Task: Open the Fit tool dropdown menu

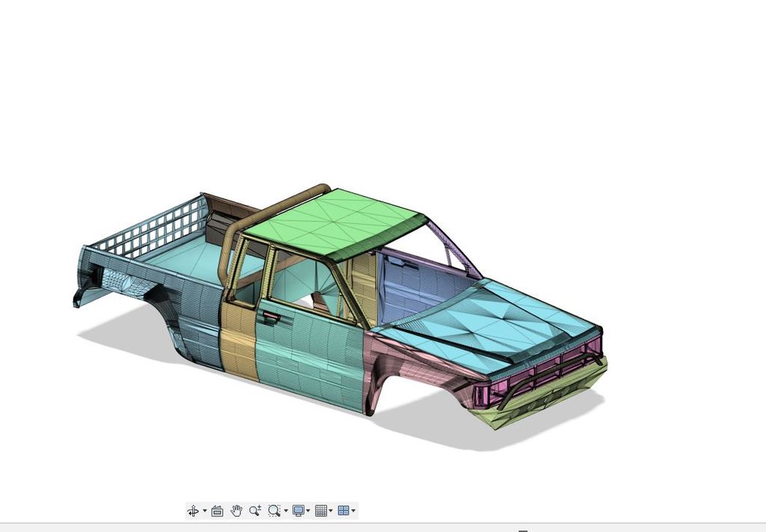Action: pyautogui.click(x=286, y=510)
